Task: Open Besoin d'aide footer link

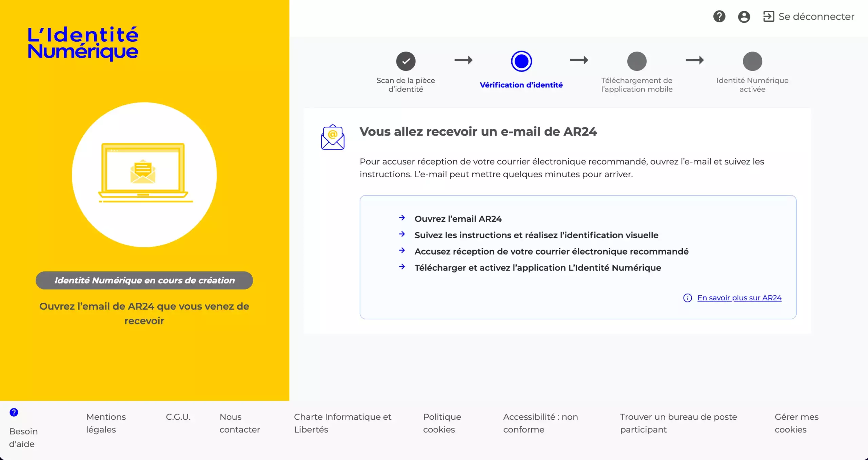Action: [x=23, y=438]
